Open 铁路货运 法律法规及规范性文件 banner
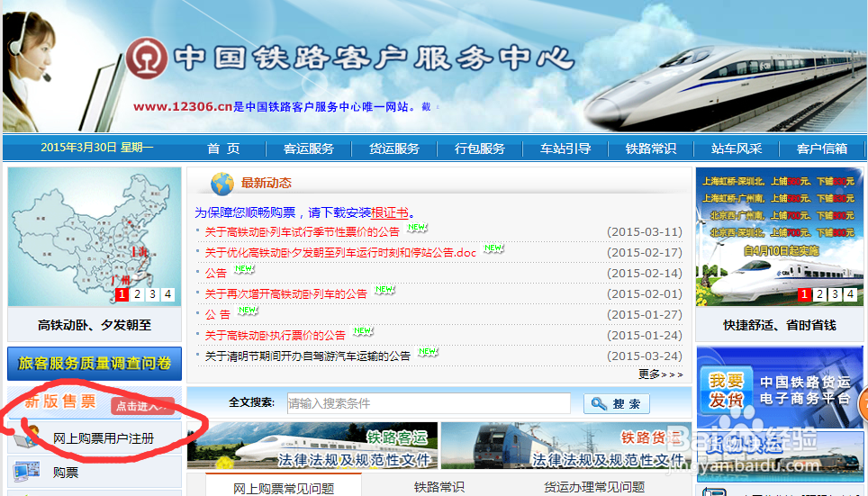 coord(565,446)
